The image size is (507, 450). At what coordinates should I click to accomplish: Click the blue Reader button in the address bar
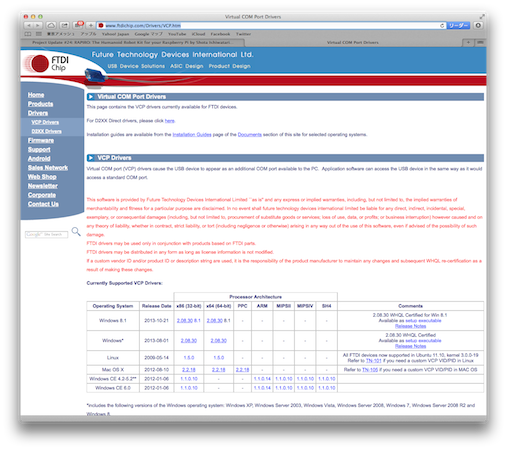tap(458, 26)
